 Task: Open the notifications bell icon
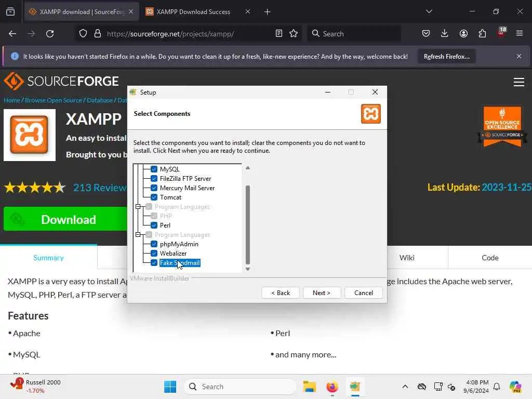pyautogui.click(x=497, y=387)
